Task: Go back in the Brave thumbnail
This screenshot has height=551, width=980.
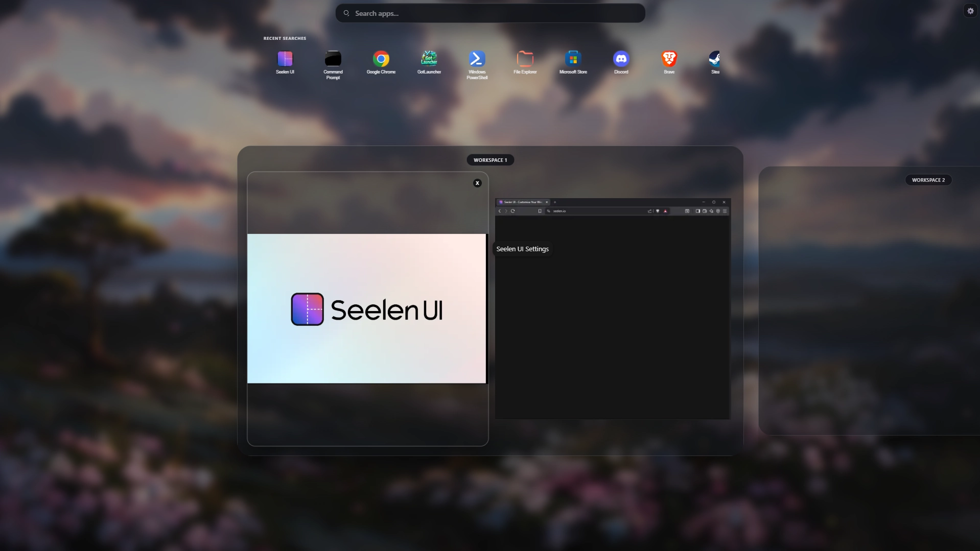Action: 500,211
